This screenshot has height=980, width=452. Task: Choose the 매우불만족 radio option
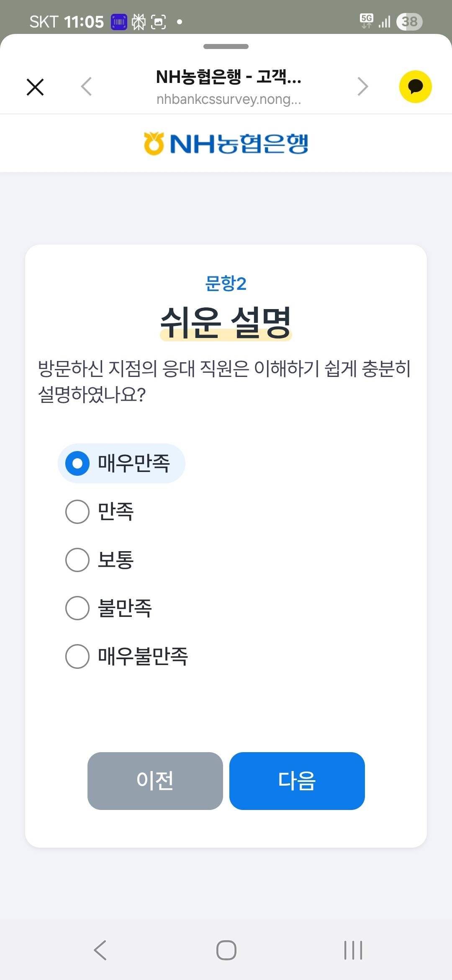point(77,656)
